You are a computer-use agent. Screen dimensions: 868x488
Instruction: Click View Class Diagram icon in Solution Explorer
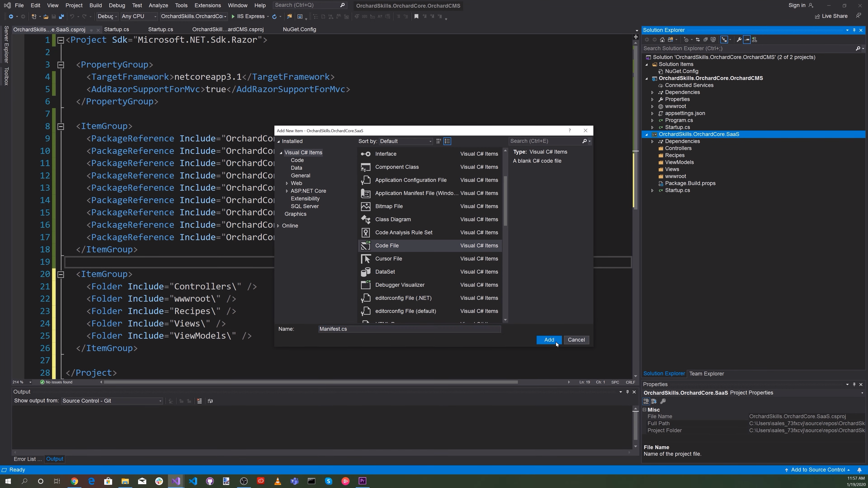[x=755, y=40]
